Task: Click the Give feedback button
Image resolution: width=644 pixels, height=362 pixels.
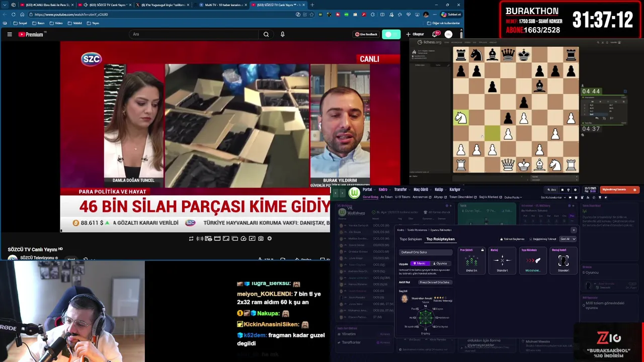Action: tap(366, 34)
